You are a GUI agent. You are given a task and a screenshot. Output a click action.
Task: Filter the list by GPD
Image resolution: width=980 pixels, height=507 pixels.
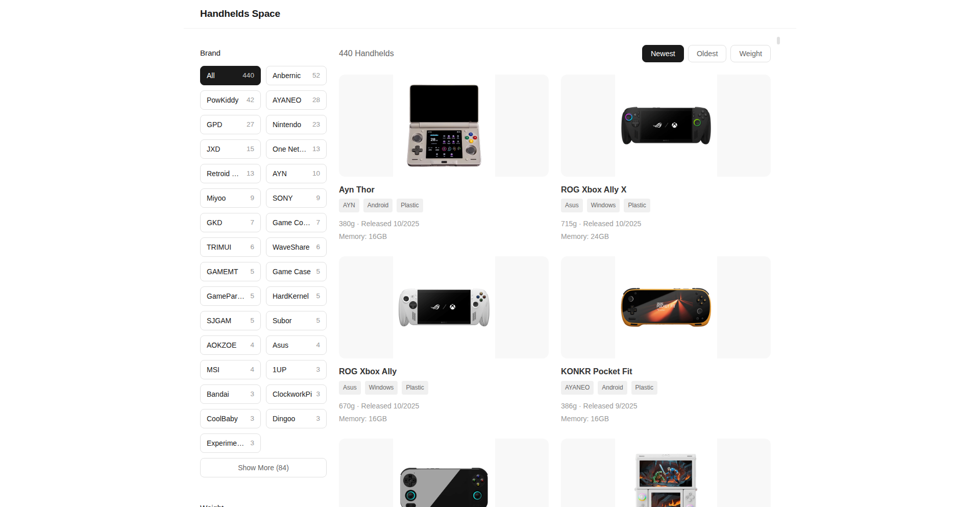(230, 125)
